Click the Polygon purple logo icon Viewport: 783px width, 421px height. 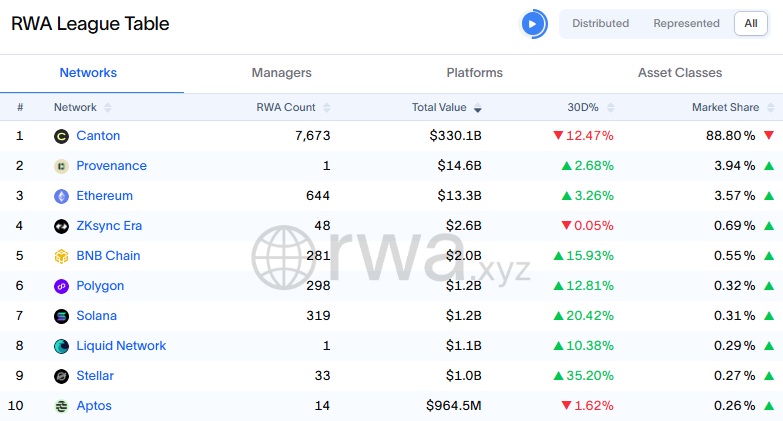(61, 286)
